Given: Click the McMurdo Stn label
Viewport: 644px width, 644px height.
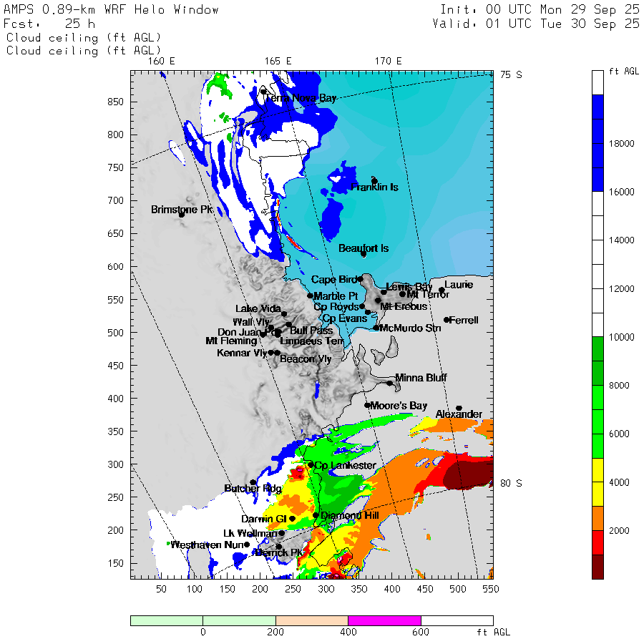Looking at the screenshot, I should [x=410, y=328].
